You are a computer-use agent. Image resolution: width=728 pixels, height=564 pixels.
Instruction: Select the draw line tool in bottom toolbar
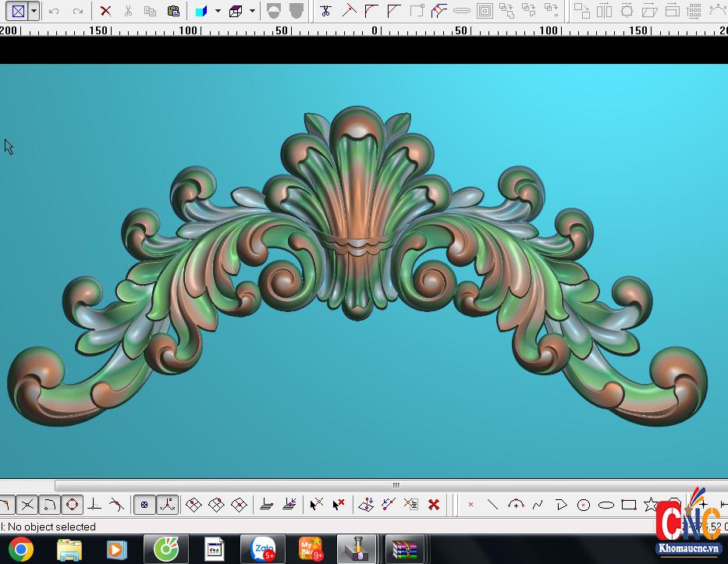click(x=492, y=505)
